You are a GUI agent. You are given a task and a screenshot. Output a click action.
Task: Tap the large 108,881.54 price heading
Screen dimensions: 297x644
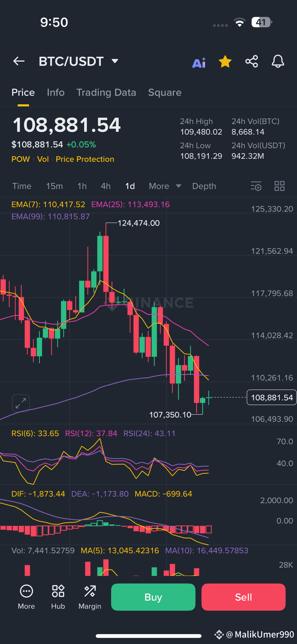coord(66,125)
